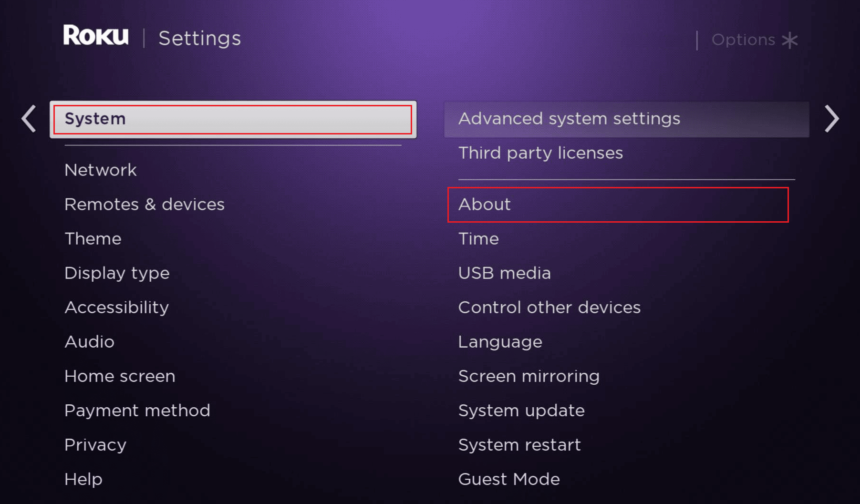This screenshot has width=860, height=504.
Task: Open Third party licenses
Action: tap(541, 153)
